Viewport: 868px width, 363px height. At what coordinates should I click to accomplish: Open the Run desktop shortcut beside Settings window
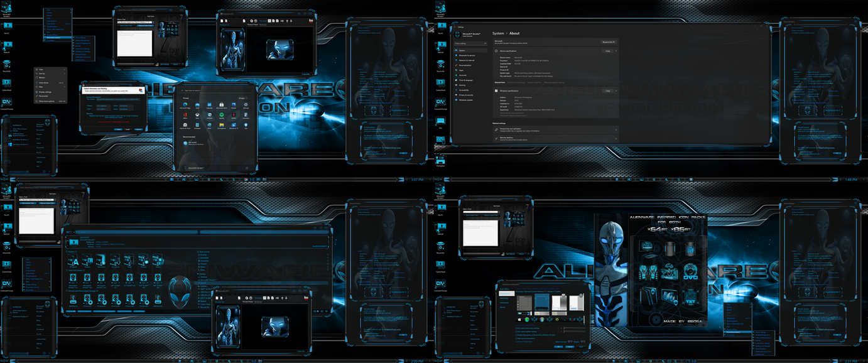click(x=440, y=121)
